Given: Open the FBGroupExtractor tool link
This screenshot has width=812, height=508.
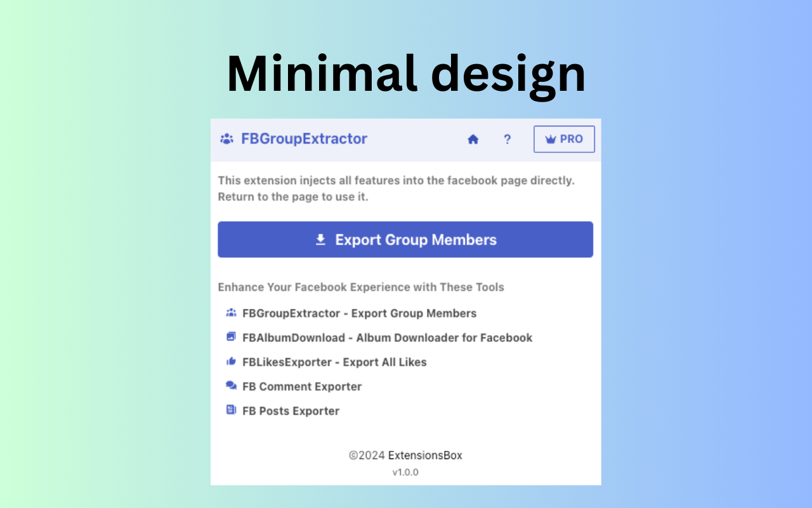Looking at the screenshot, I should (x=358, y=313).
